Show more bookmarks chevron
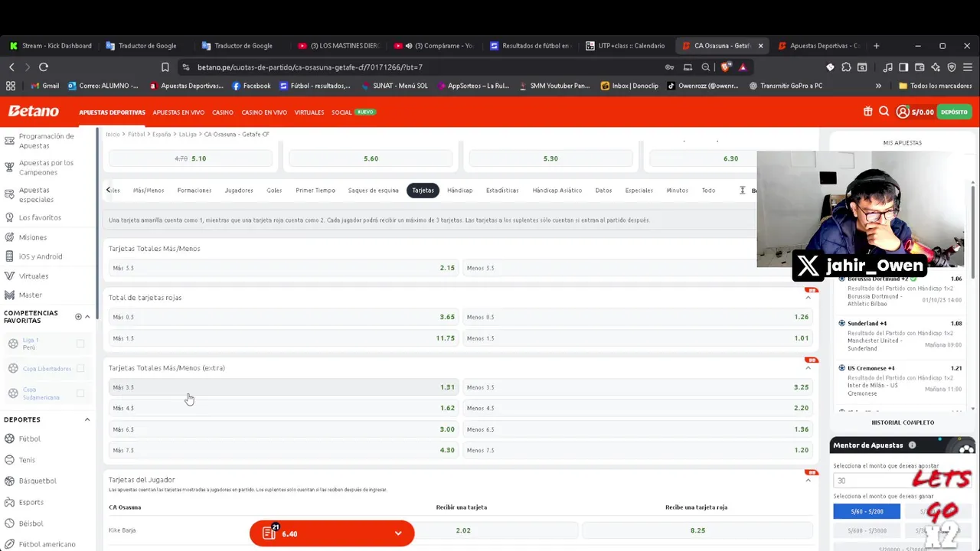Screen dimensions: 980x551 878,86
